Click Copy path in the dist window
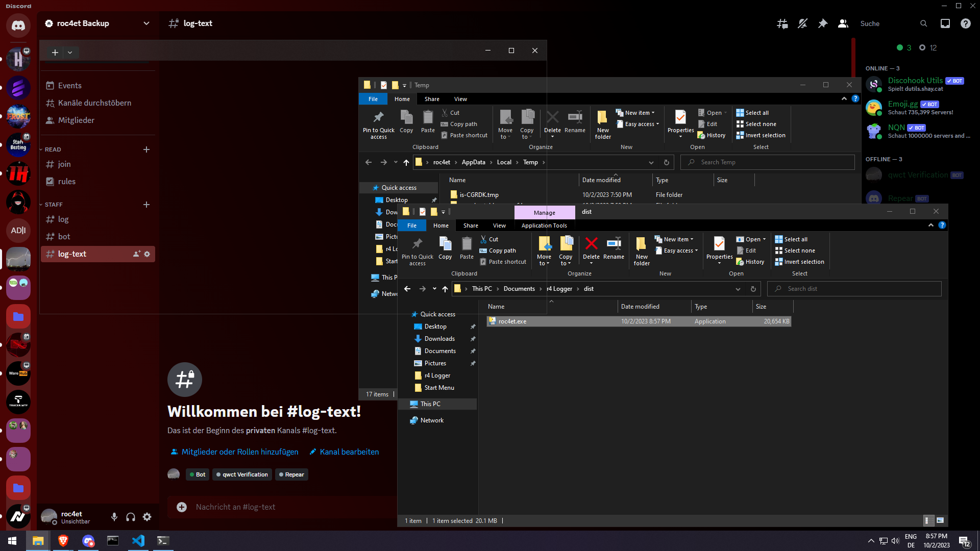980x551 pixels. click(498, 251)
